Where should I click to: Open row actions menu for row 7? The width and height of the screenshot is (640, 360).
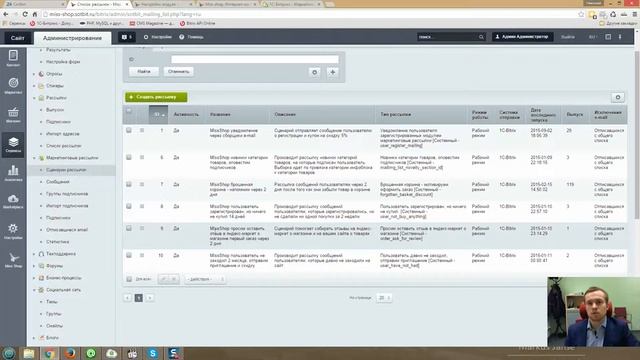click(142, 184)
